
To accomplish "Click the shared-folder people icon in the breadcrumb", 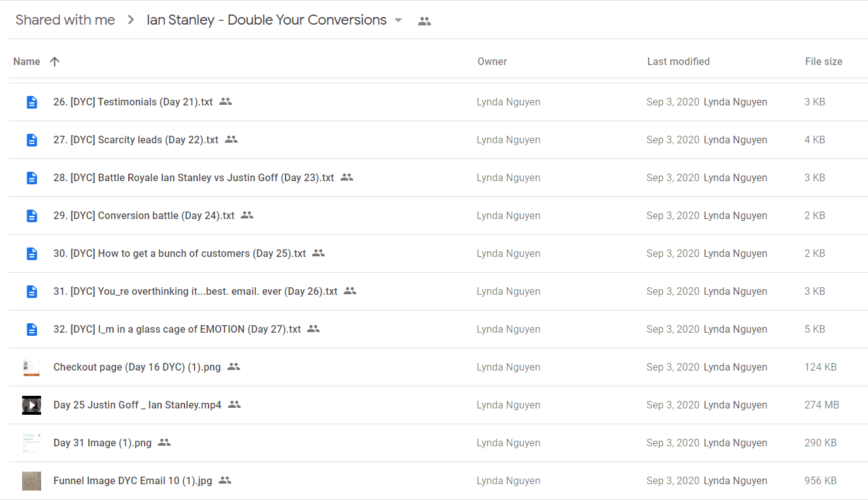I will 425,21.
